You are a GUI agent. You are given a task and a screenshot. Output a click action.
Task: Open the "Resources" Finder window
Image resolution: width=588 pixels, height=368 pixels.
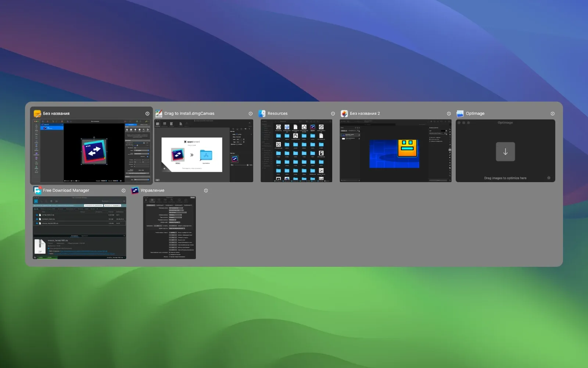click(296, 151)
